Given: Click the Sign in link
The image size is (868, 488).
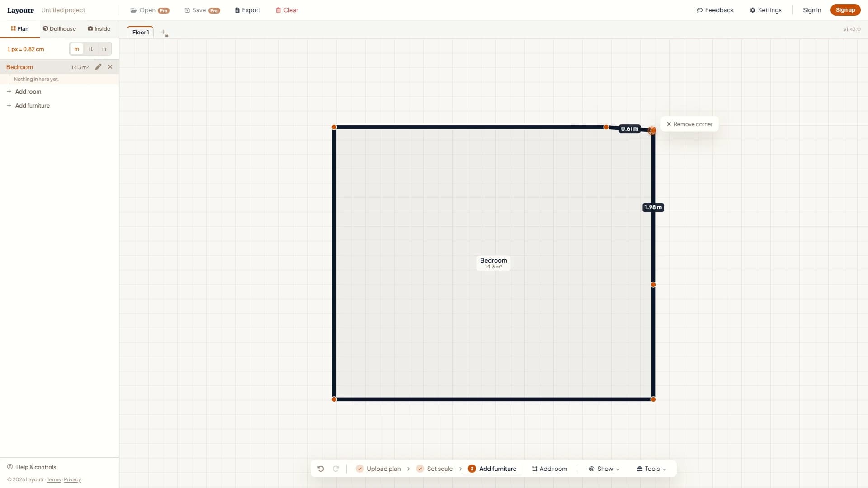Looking at the screenshot, I should pyautogui.click(x=811, y=10).
